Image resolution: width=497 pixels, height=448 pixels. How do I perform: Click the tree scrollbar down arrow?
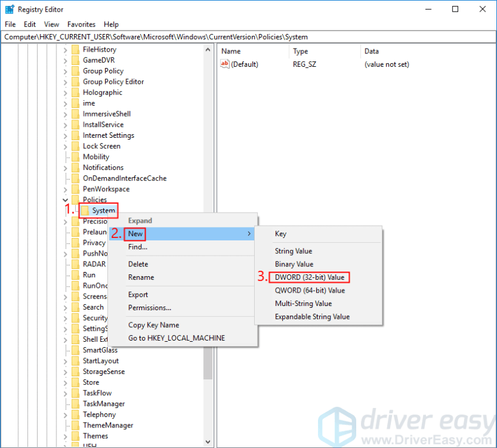pos(208,442)
